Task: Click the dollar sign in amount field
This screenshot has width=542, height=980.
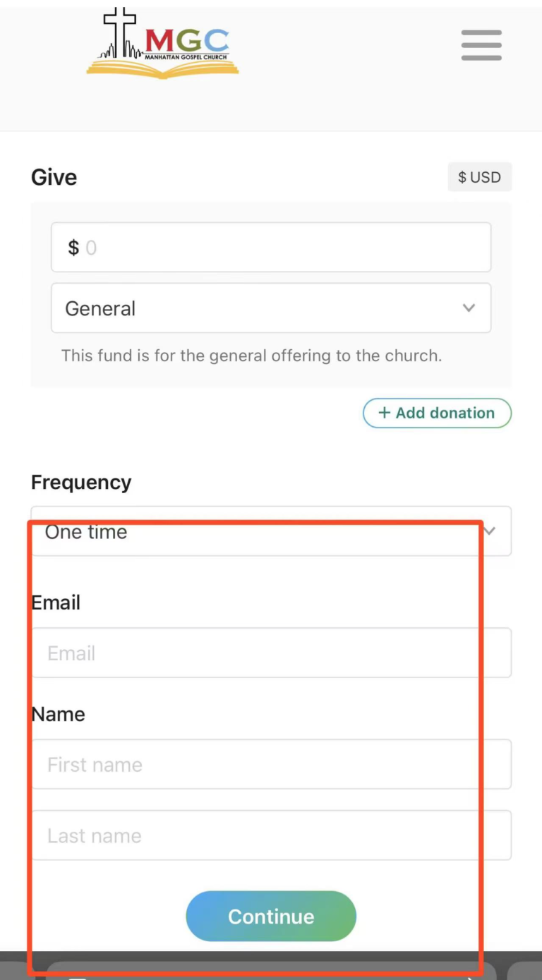Action: [73, 248]
